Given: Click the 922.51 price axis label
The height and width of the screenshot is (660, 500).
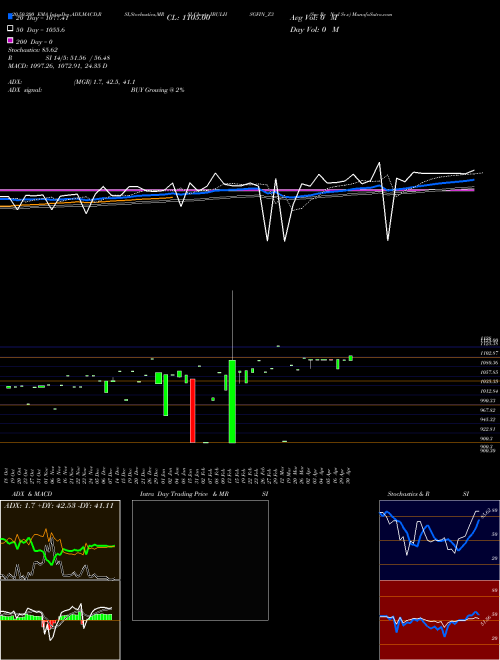Looking at the screenshot, I should [489, 429].
